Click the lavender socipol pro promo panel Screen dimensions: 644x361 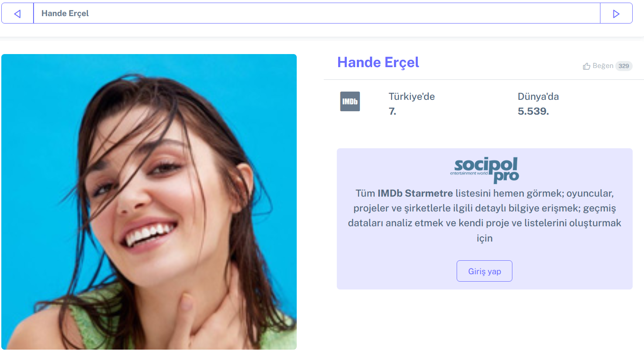(x=485, y=219)
